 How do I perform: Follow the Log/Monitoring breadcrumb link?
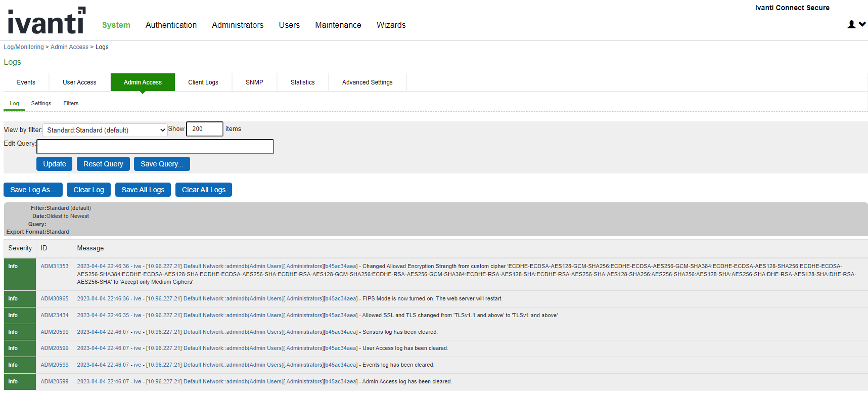click(24, 47)
